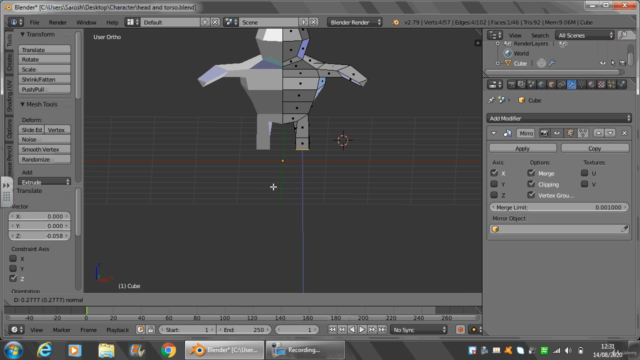Collapse the Transform panel

(22, 34)
